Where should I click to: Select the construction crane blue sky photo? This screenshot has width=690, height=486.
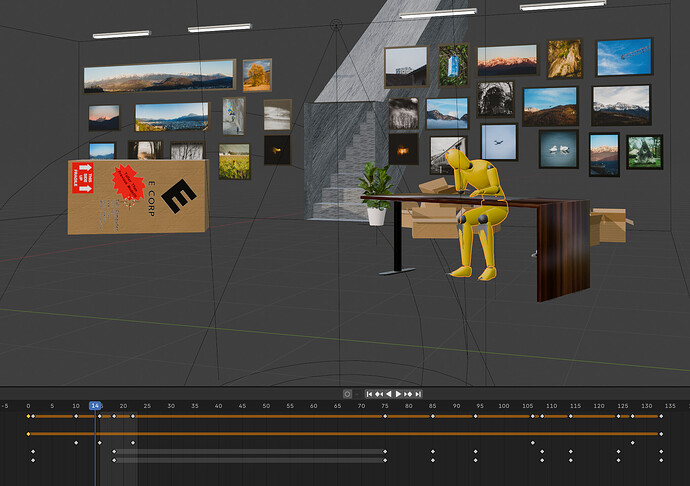click(x=624, y=57)
